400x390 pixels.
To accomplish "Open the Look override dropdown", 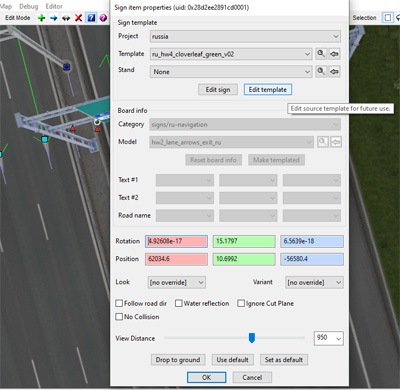I will coord(177,282).
